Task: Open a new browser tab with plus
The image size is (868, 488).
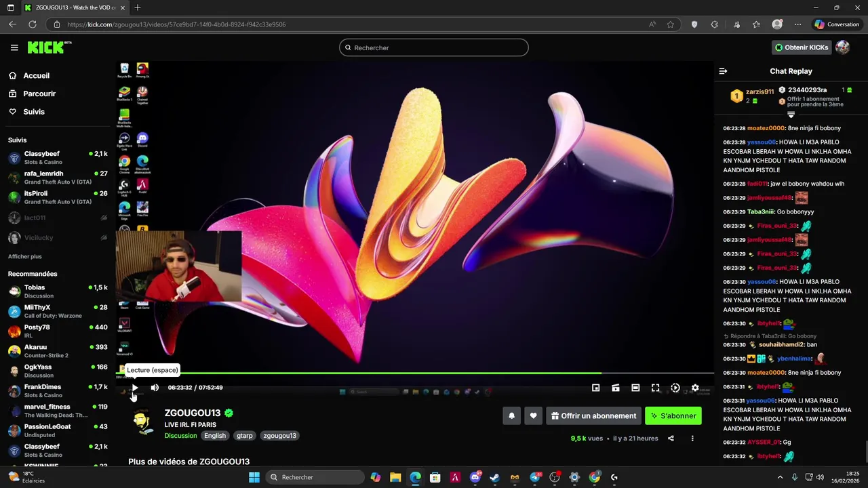Action: (x=138, y=7)
